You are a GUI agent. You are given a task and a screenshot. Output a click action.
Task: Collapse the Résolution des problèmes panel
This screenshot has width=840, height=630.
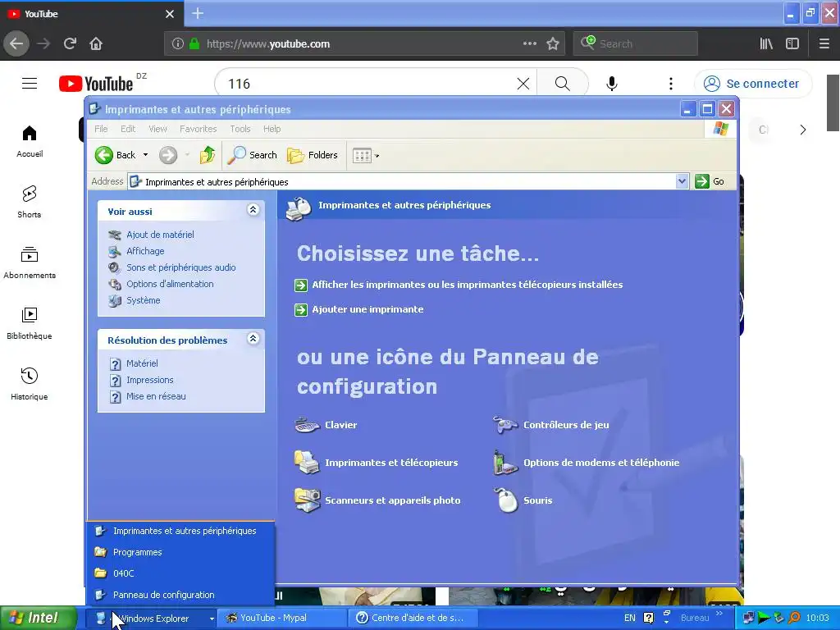point(253,339)
